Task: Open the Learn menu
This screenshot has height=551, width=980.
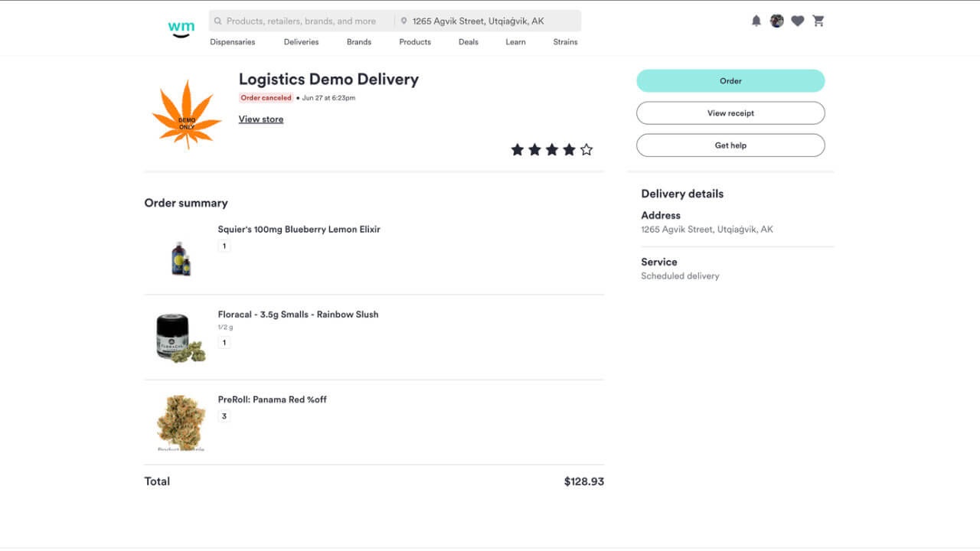Action: point(515,42)
